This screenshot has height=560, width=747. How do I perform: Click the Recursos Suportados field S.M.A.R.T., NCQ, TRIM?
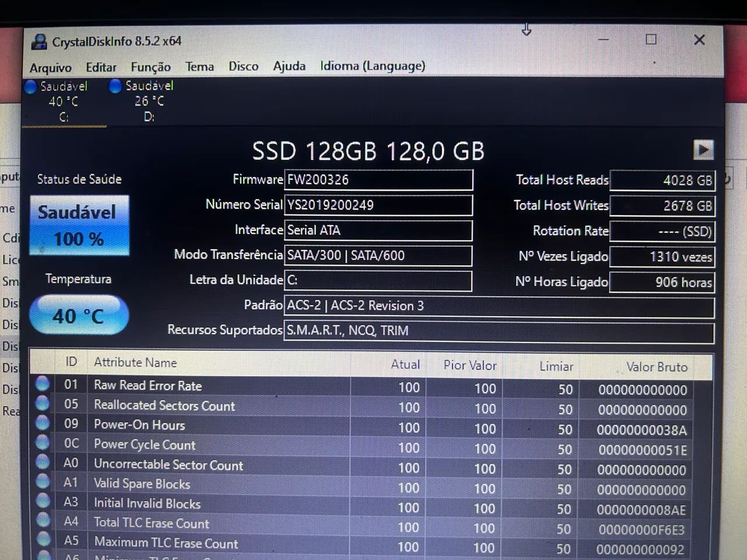pos(499,331)
